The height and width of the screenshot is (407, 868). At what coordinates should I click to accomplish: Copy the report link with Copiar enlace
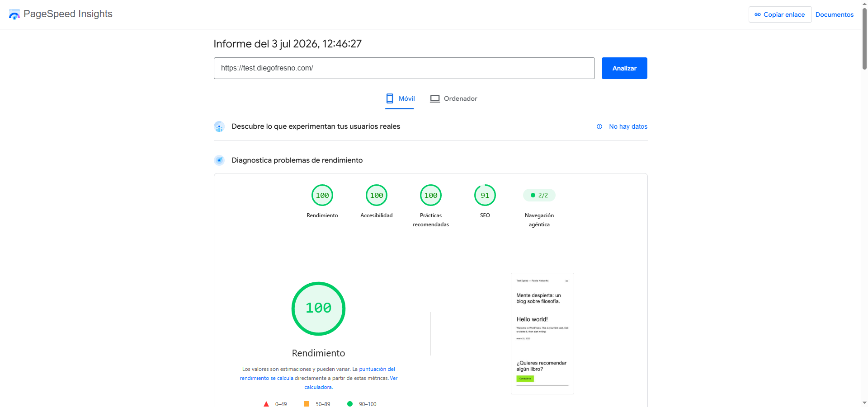(x=780, y=14)
